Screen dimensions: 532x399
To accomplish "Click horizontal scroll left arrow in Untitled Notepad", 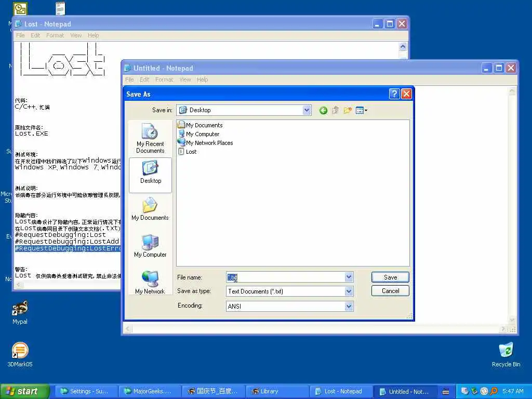I will (x=128, y=329).
